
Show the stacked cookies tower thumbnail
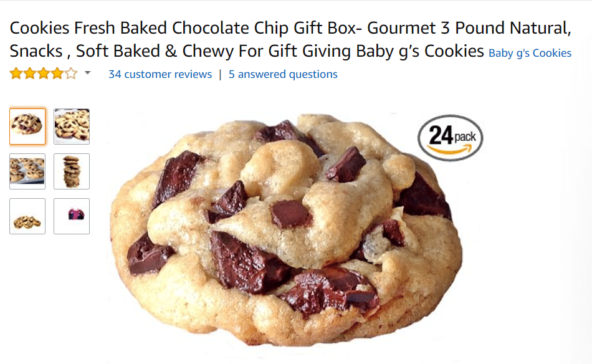click(72, 171)
